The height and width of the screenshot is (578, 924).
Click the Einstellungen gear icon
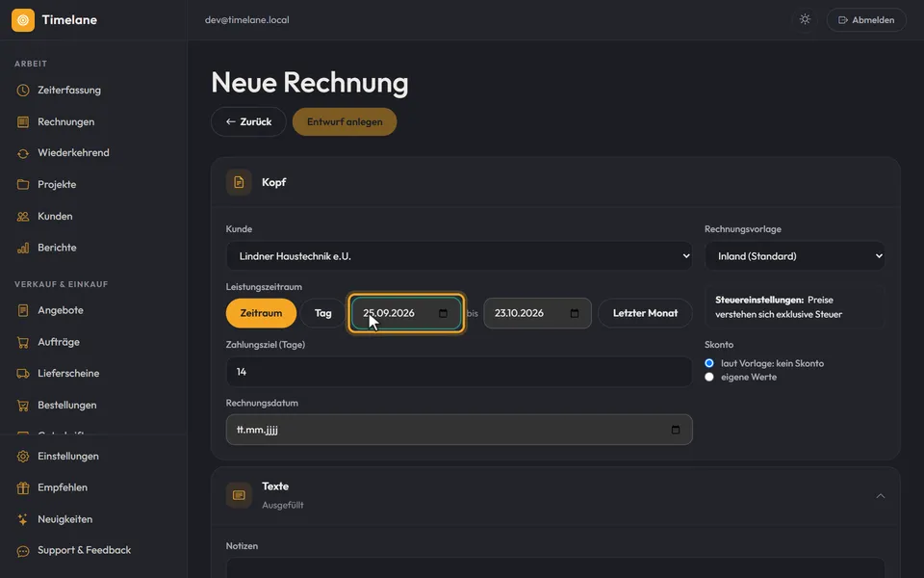click(x=23, y=457)
